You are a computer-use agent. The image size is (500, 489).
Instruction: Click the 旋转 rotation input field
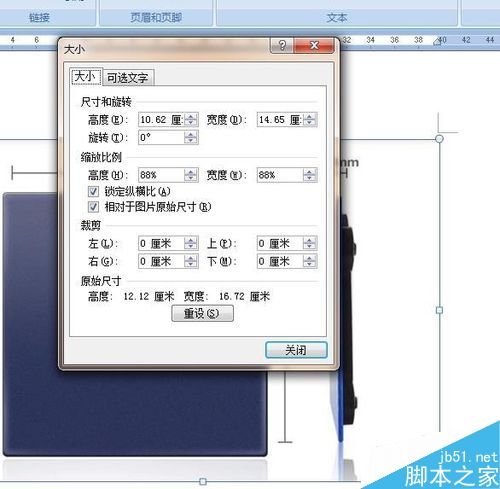pos(161,137)
